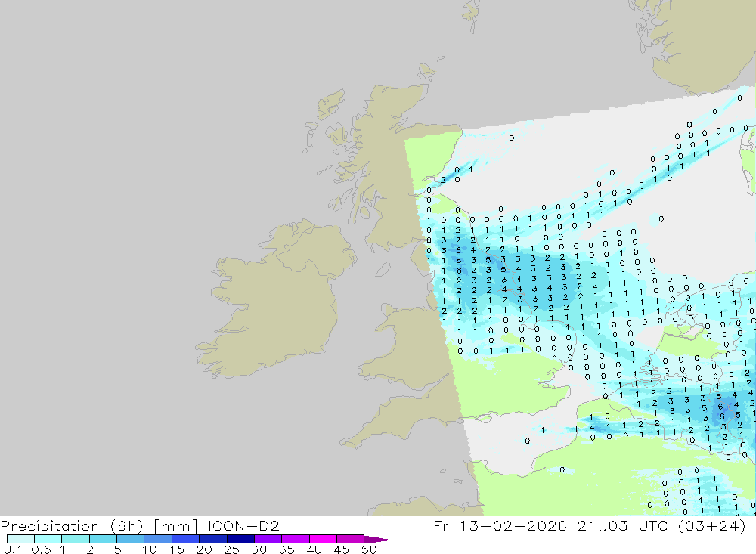Screen dimensions: 756x554
Task: Click the 35–40 mm legend color box
Action: (x=296, y=539)
